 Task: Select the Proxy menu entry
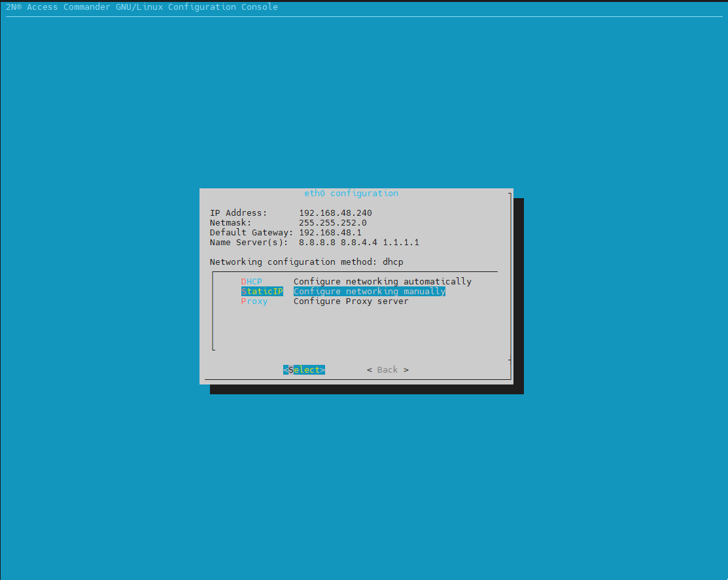254,301
